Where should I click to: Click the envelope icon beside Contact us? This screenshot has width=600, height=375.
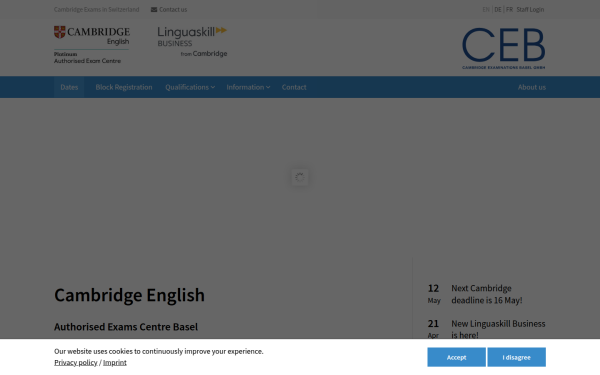(x=154, y=10)
